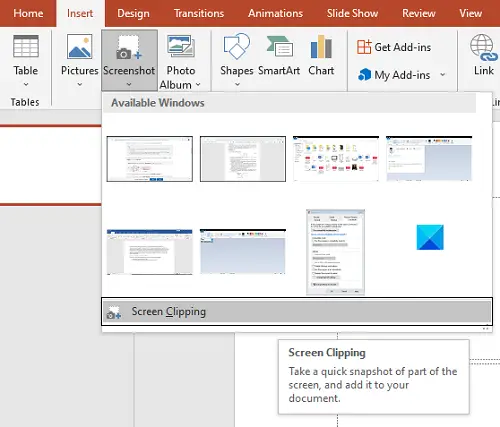500x427 pixels.
Task: Select the file explorer window thumbnail
Action: [336, 159]
